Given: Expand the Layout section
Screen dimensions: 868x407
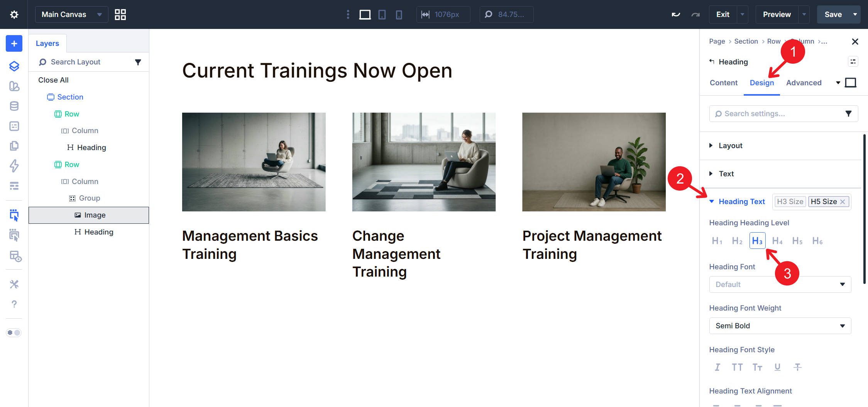Looking at the screenshot, I should tap(730, 145).
